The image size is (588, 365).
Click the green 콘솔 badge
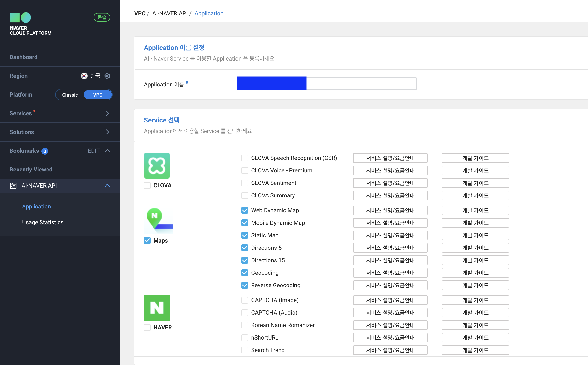tap(102, 17)
